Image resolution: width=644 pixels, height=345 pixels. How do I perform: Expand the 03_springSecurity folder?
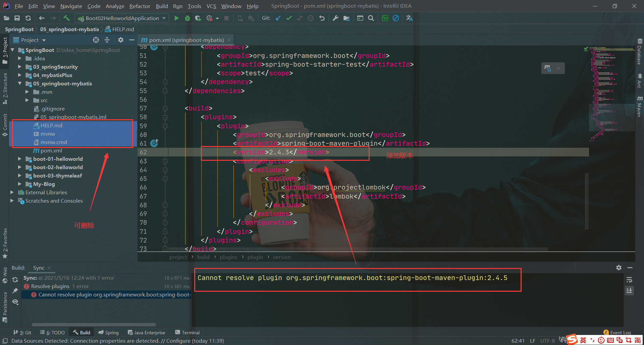point(20,67)
